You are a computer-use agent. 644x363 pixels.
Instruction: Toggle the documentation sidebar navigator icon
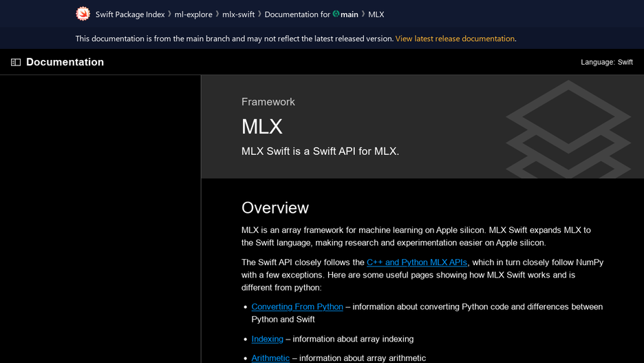16,62
